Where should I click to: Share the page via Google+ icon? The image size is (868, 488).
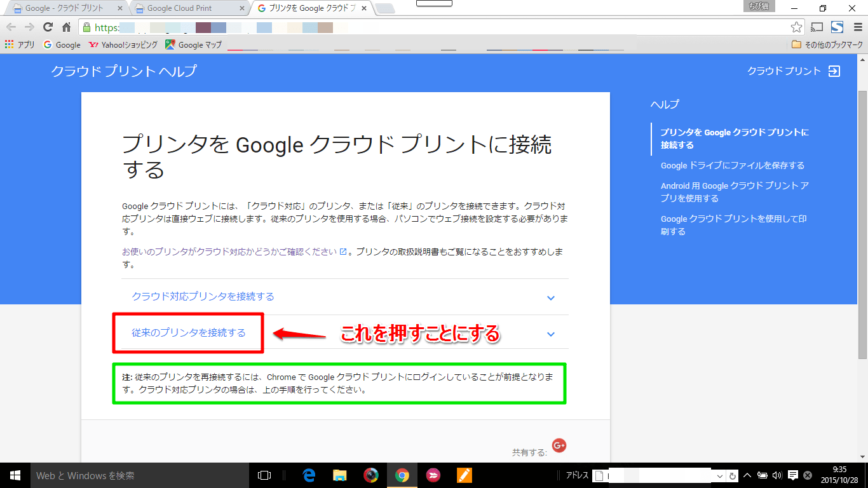click(x=559, y=446)
